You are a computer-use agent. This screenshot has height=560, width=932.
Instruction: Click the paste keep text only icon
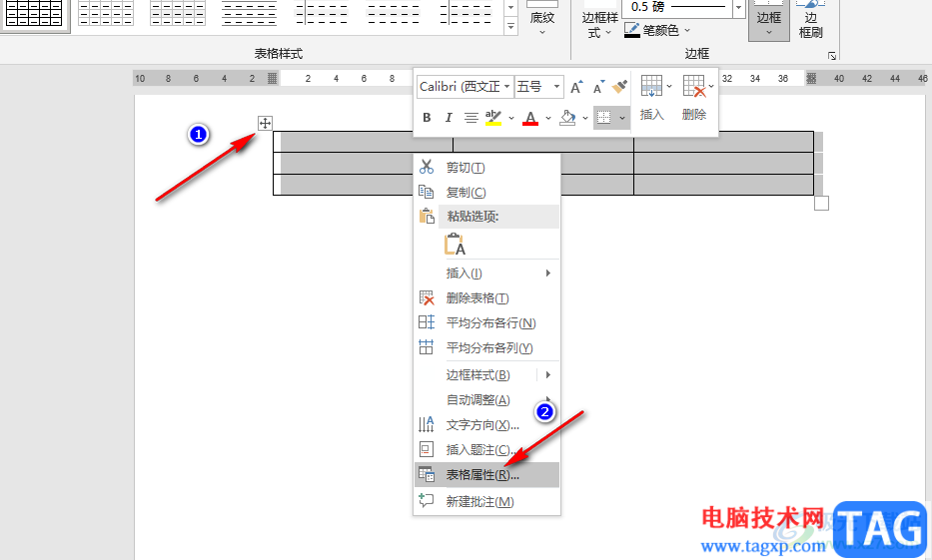click(x=455, y=245)
